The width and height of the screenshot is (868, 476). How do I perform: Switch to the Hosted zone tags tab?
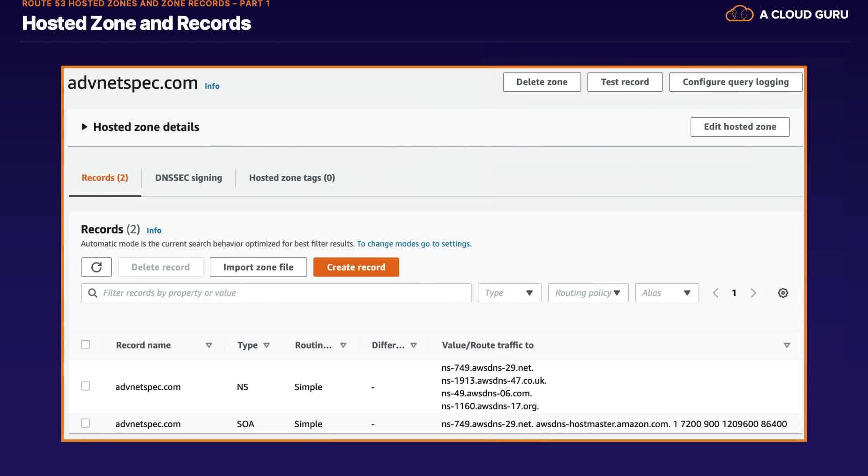coord(292,178)
